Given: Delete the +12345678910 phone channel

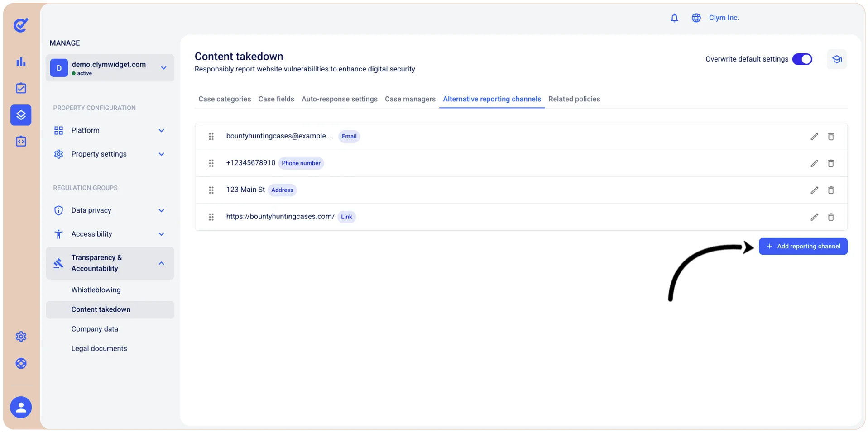Looking at the screenshot, I should click(831, 163).
